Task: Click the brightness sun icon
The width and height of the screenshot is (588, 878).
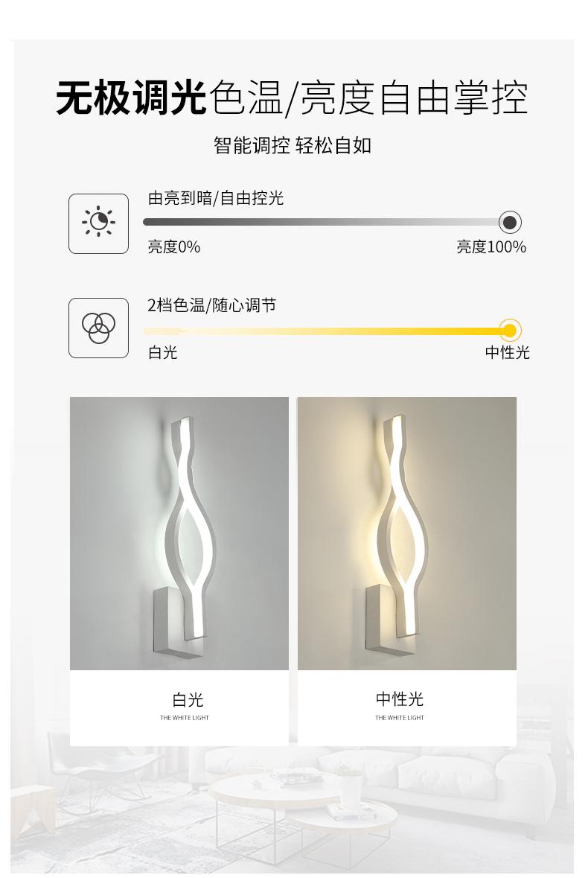Action: point(98,223)
